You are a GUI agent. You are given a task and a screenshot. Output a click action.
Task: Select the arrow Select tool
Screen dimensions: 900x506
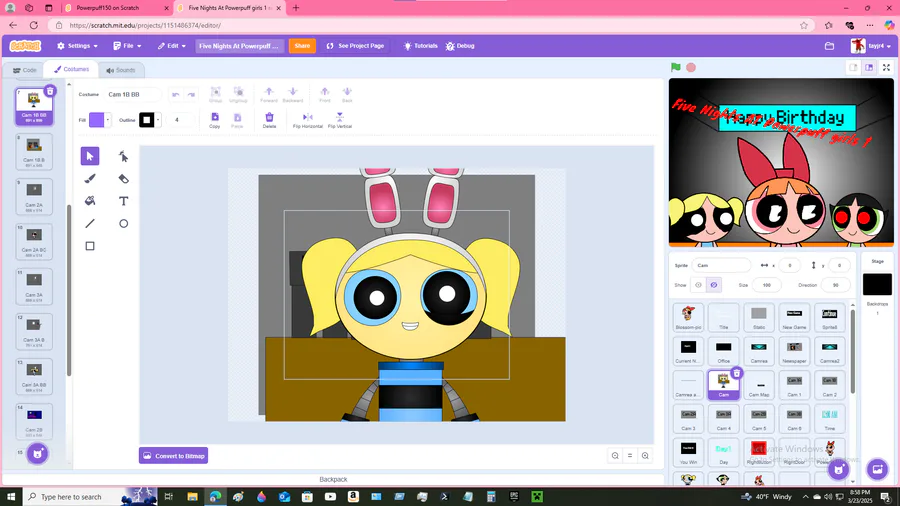(x=90, y=156)
